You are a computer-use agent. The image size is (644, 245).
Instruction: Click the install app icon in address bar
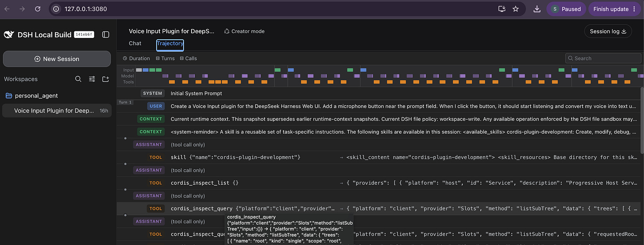pos(502,9)
